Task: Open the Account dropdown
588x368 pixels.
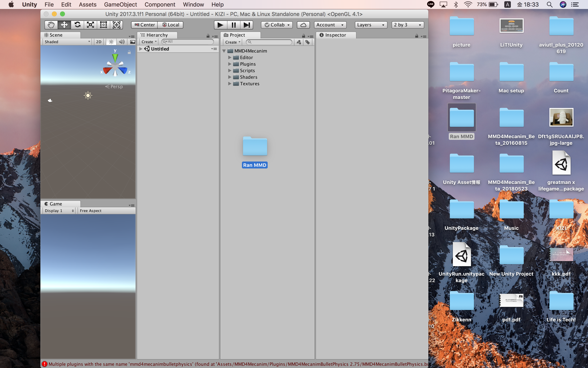Action: click(x=330, y=25)
